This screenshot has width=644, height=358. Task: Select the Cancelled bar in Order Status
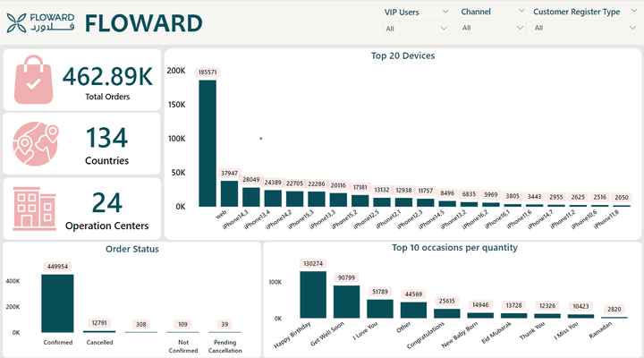click(x=99, y=331)
